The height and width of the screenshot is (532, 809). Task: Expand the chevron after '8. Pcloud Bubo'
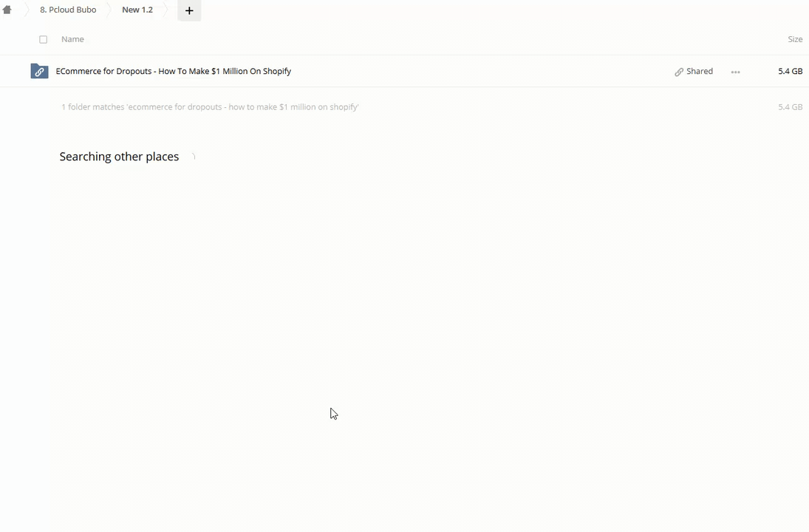point(108,10)
